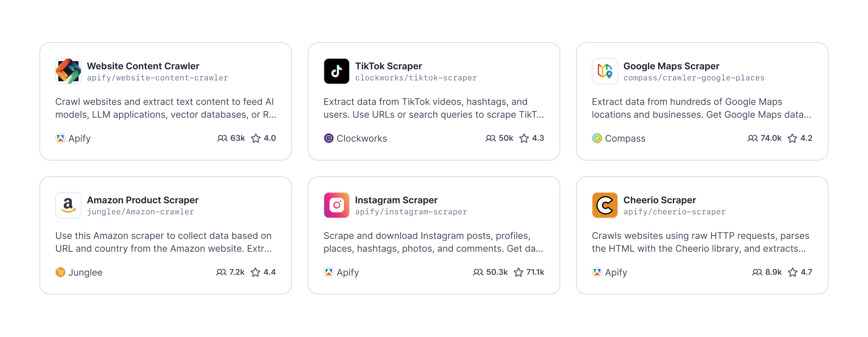The image size is (868, 337).
Task: Open the Amazon Product Scraper card
Action: pos(142,200)
